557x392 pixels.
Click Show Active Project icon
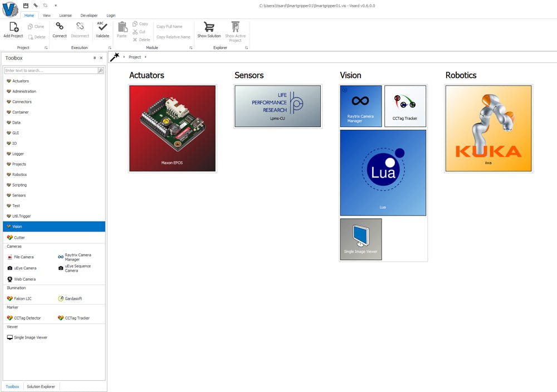(x=235, y=27)
